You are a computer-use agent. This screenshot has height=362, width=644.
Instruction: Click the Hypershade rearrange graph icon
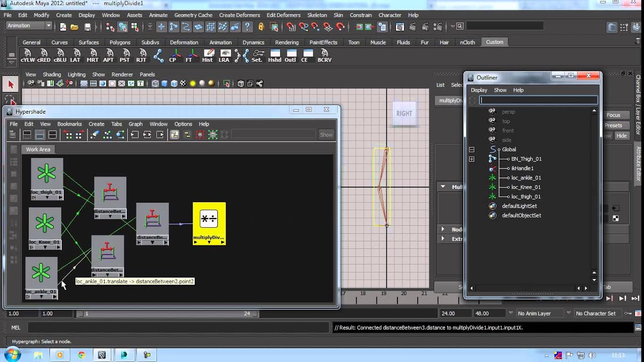point(107,135)
